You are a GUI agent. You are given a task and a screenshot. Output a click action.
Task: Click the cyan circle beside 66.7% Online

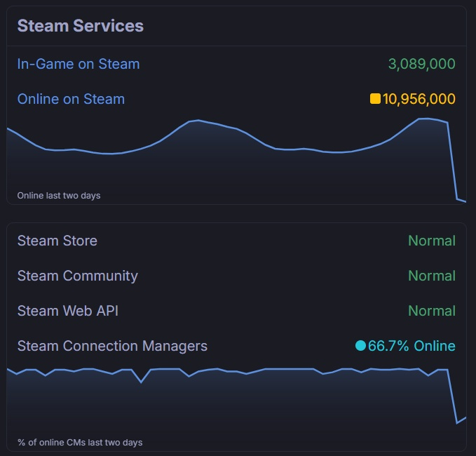[360, 346]
